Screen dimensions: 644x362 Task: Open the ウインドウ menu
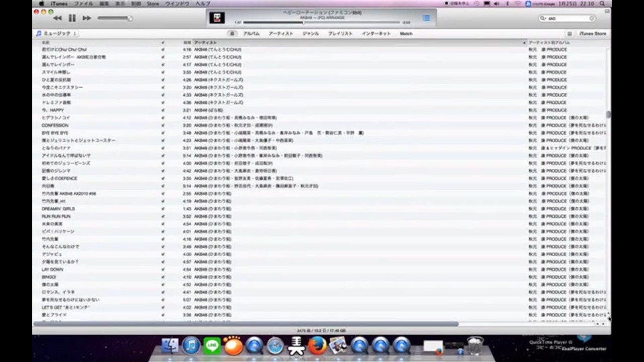tap(177, 4)
